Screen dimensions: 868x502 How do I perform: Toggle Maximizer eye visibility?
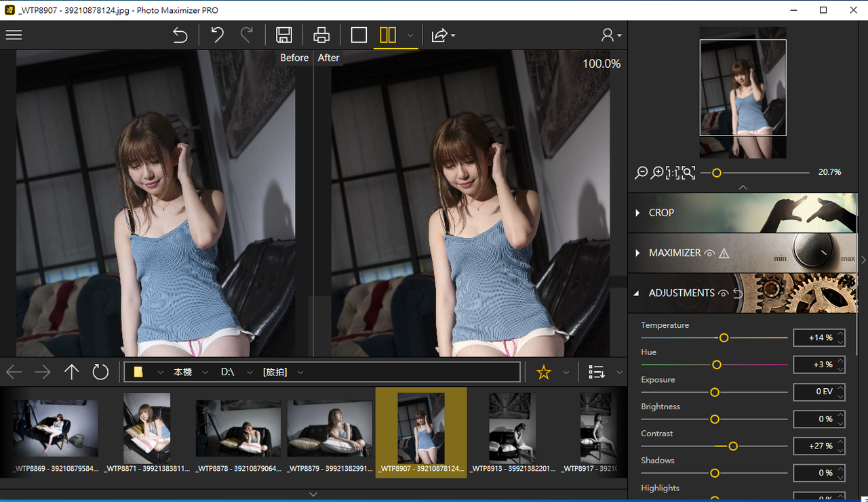pyautogui.click(x=709, y=253)
